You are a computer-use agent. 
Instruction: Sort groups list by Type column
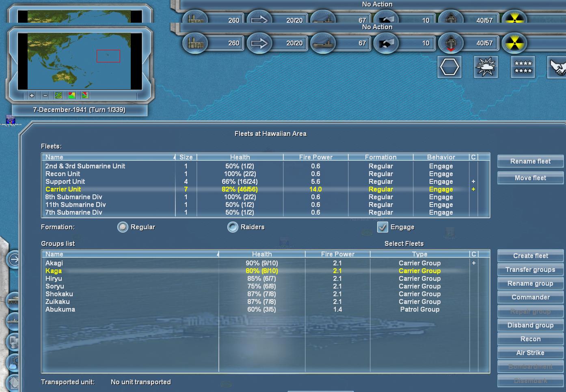pyautogui.click(x=419, y=254)
